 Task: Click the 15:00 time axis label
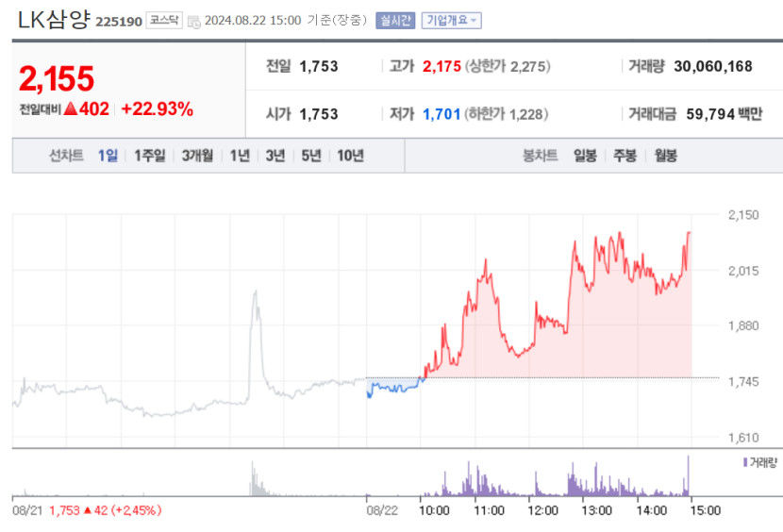point(706,510)
